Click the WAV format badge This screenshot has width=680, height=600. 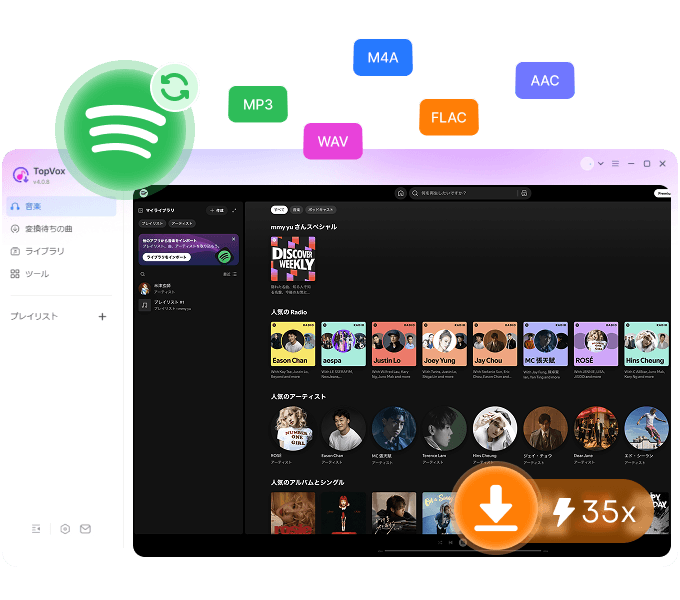333,141
